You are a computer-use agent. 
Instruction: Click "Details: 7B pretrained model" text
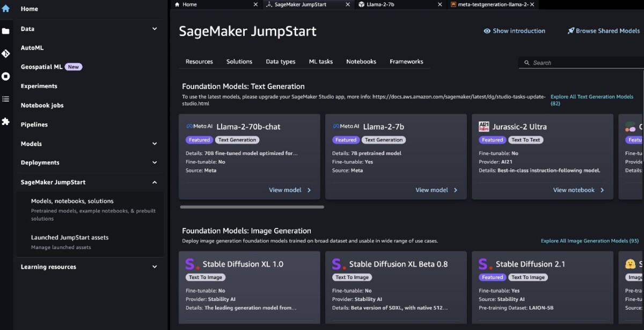[x=367, y=153]
